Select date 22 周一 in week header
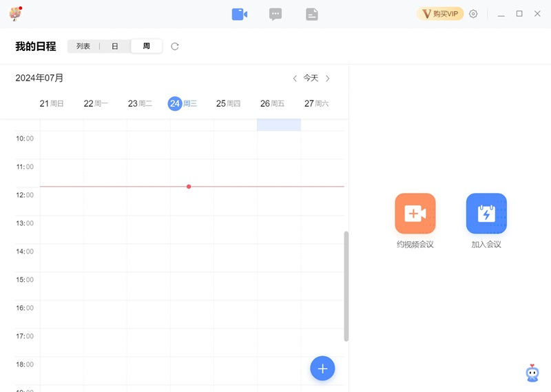Viewport: 551px width, 392px height. [x=96, y=103]
